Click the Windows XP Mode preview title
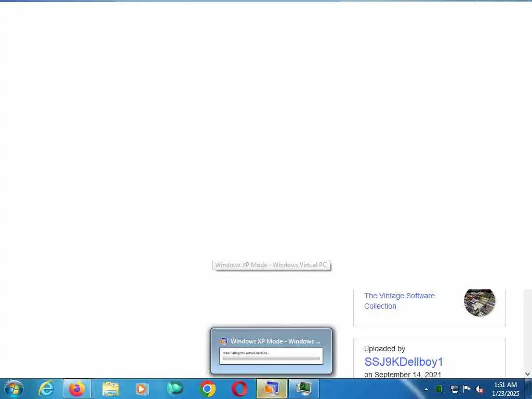 point(275,341)
